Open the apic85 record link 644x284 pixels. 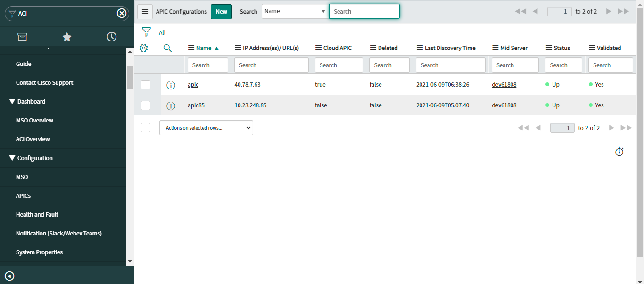tap(196, 105)
